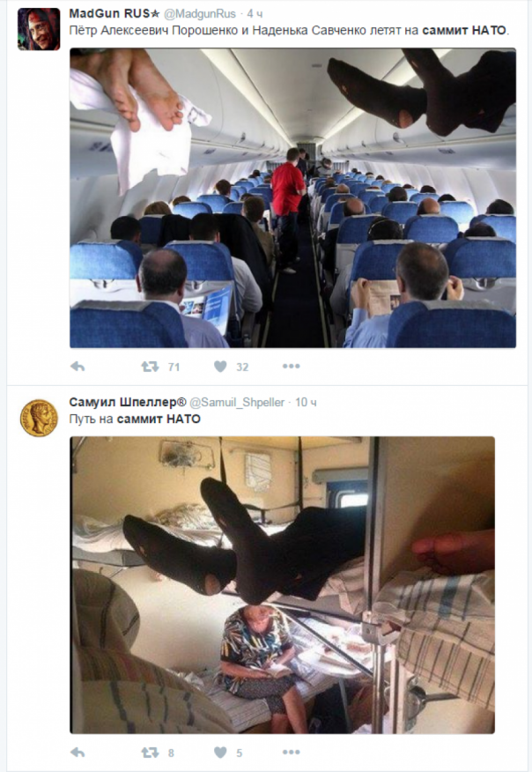
Task: Enlarge the airplane cabin photo
Action: pos(292,198)
